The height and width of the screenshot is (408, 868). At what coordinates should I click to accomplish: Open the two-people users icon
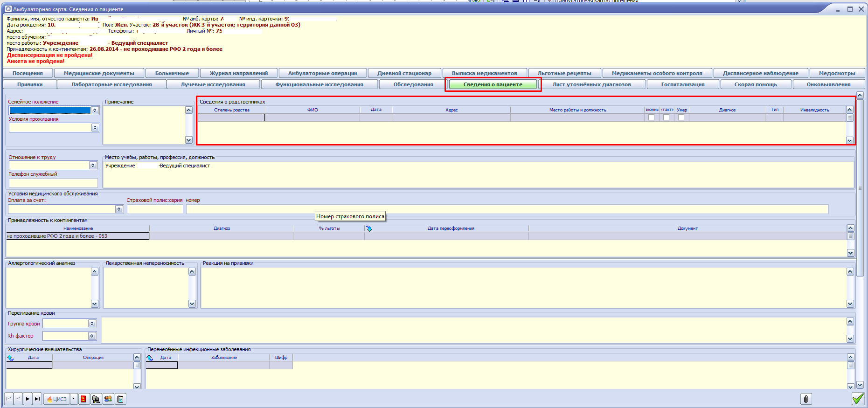coord(108,399)
